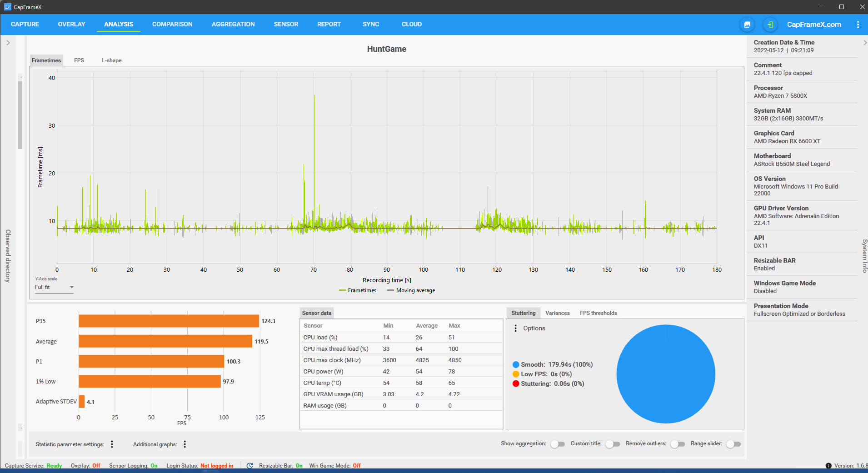Image resolution: width=868 pixels, height=473 pixels.
Task: Click the left vertical scrollbar thumb
Action: (x=20, y=115)
